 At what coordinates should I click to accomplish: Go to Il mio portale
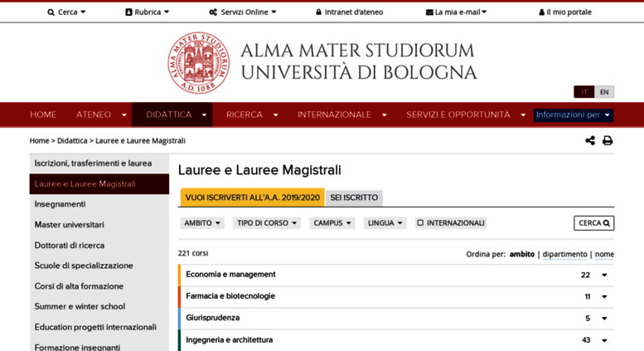point(565,12)
